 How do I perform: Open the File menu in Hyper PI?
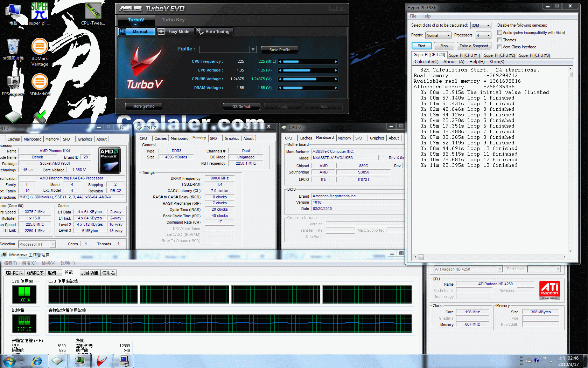point(413,16)
